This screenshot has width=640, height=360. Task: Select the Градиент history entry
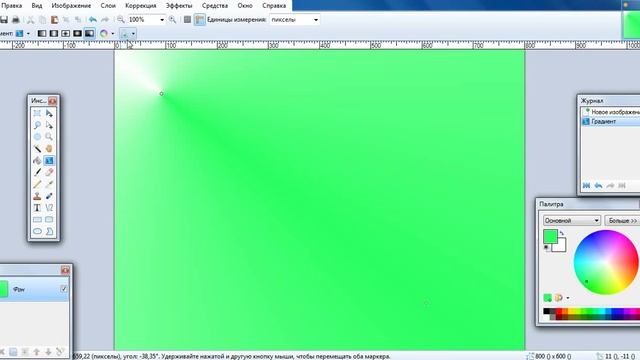611,122
